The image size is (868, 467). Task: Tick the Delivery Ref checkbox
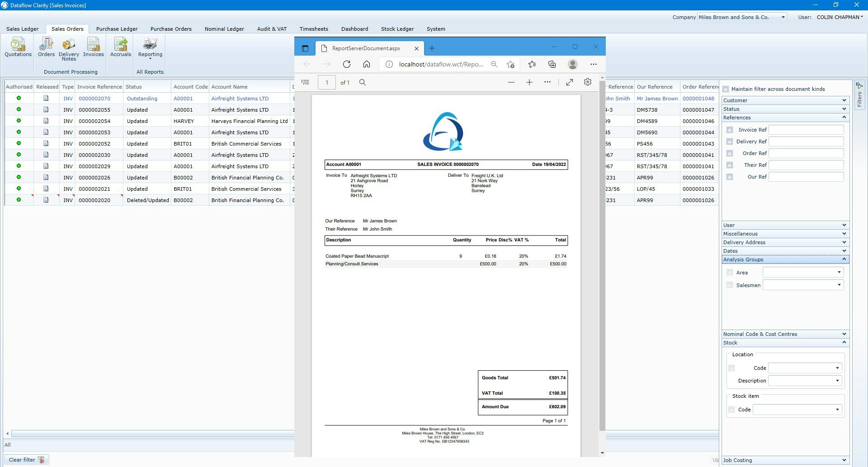coord(730,142)
